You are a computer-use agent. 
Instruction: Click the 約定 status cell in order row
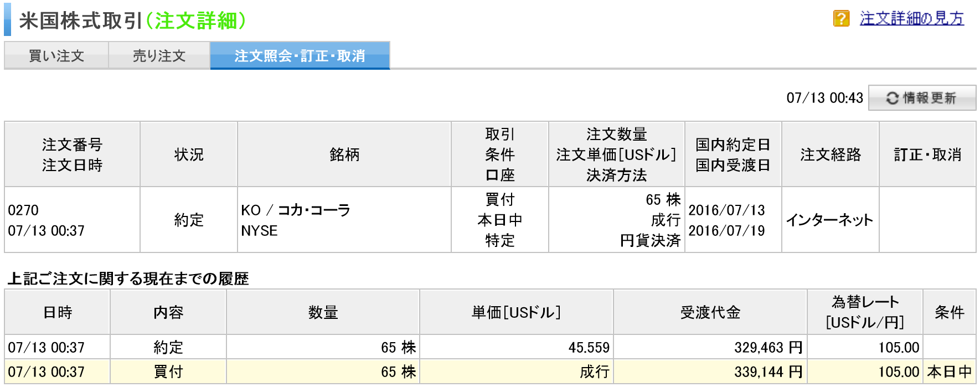[189, 220]
